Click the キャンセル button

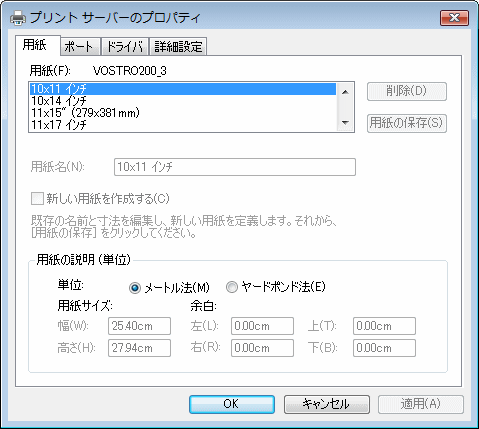tap(327, 404)
